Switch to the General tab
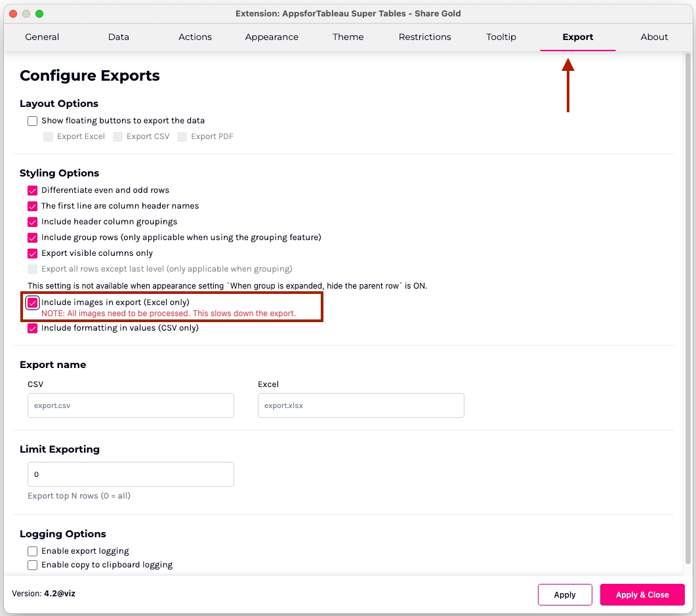 [42, 37]
